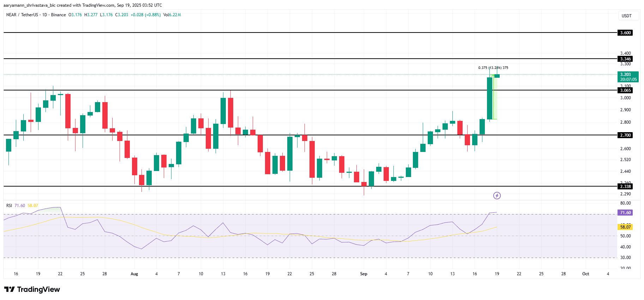Click the Aug label on time axis

[x=134, y=274]
